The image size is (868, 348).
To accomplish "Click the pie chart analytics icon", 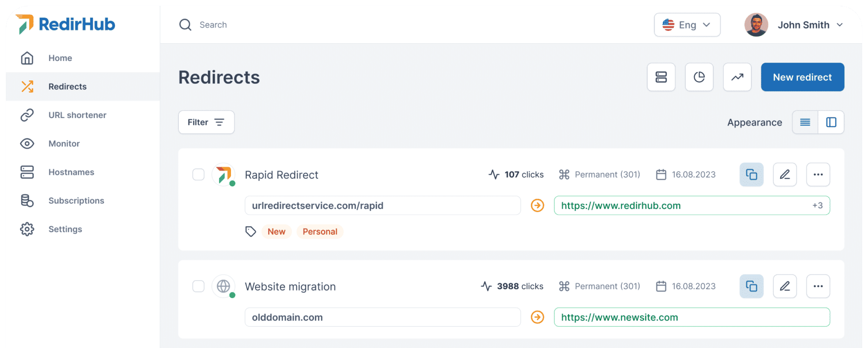I will tap(699, 77).
